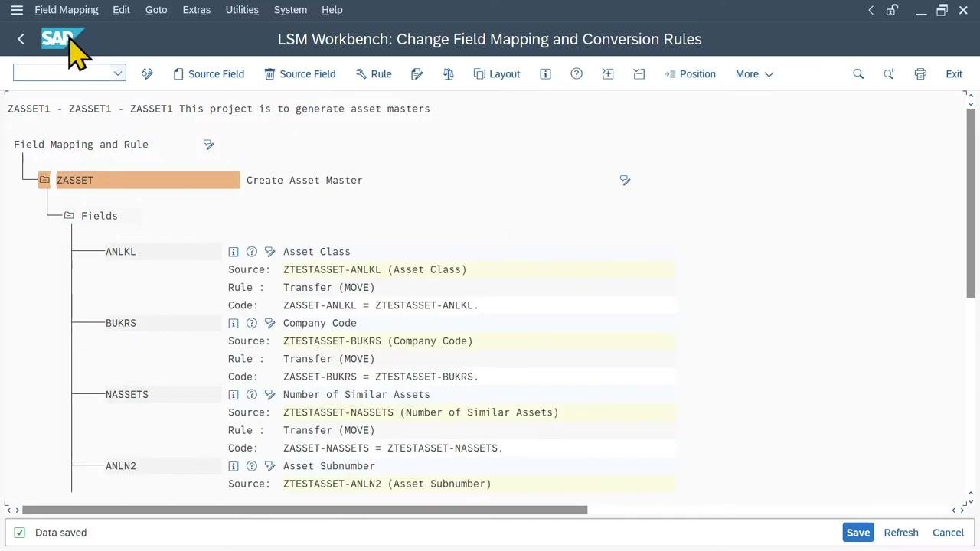Click edit rule icon on NASSETS row
This screenshot has width=980, height=551.
pyautogui.click(x=269, y=395)
